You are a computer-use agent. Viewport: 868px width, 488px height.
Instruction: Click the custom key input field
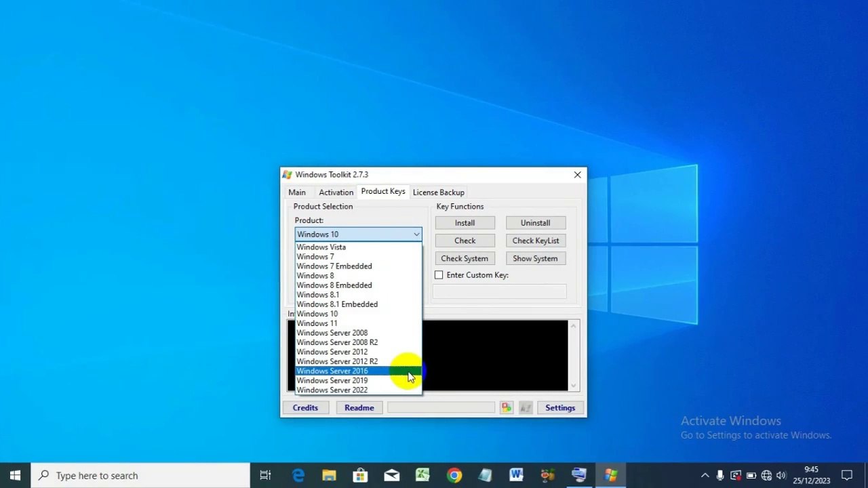pyautogui.click(x=500, y=291)
